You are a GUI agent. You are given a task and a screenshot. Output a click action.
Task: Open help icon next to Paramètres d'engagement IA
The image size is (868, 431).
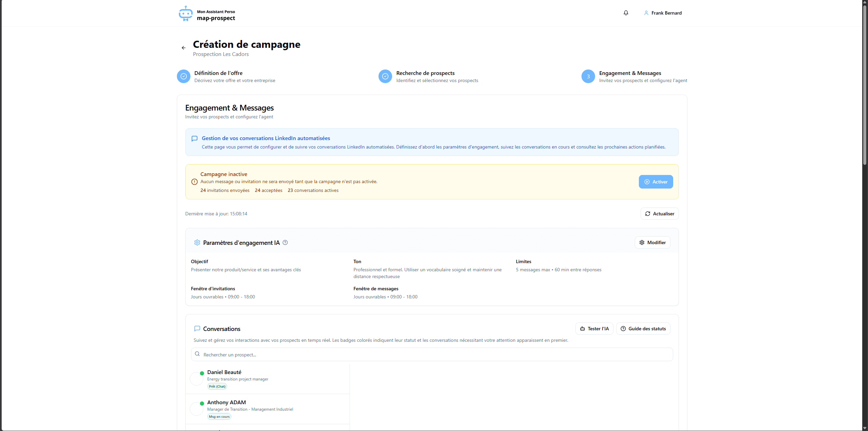[285, 242]
